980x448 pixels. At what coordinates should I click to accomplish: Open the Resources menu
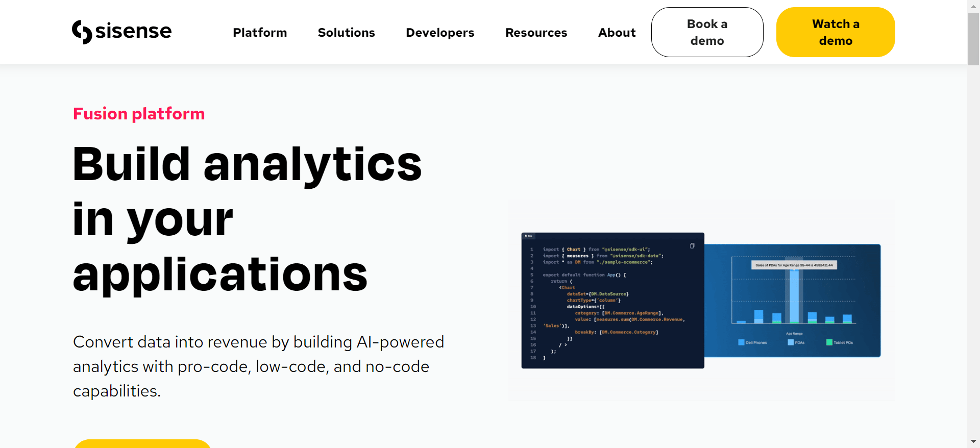(536, 33)
